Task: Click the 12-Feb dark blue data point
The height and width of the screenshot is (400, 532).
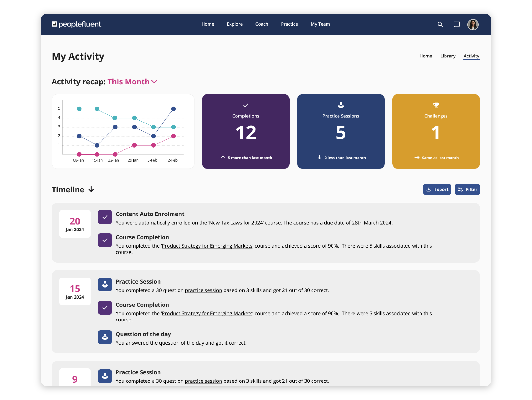Action: point(173,109)
